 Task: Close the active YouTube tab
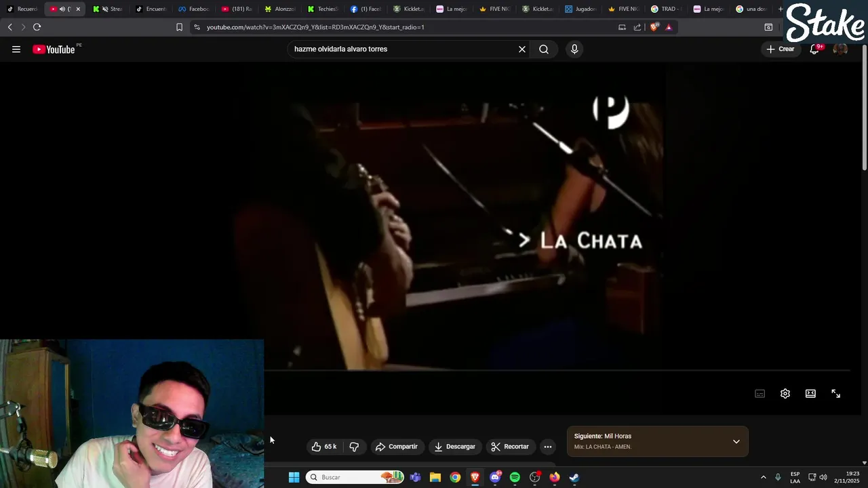78,9
